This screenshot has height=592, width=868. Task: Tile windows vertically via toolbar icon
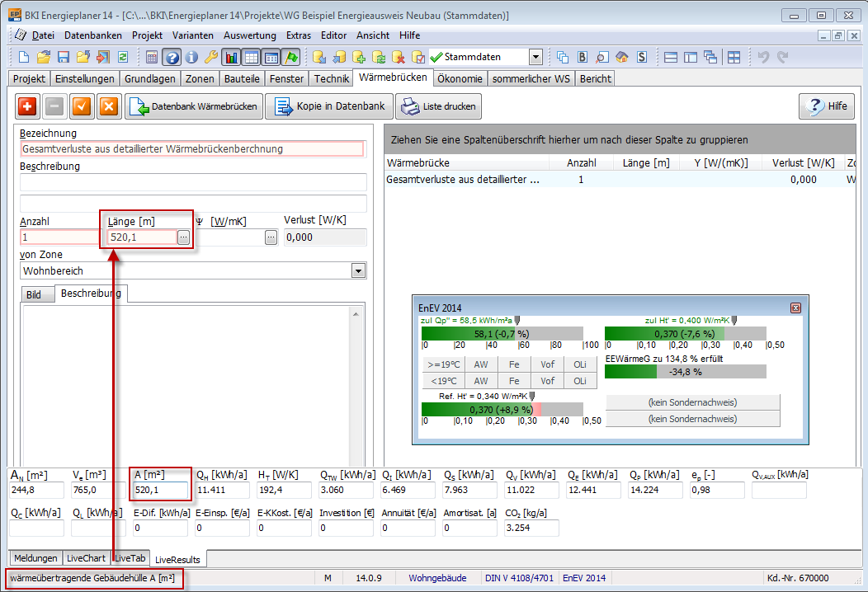[x=691, y=57]
